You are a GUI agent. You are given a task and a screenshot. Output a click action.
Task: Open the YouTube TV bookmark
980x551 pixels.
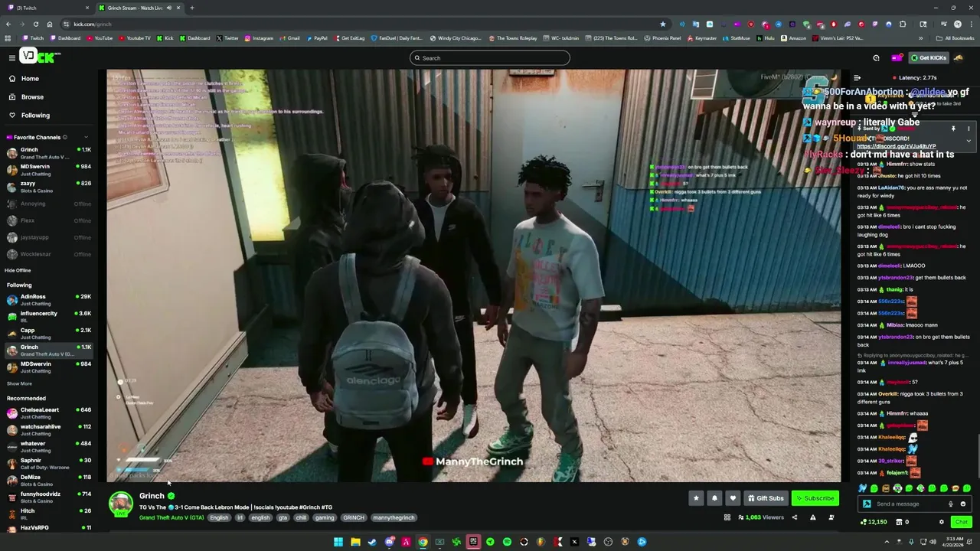[x=135, y=38]
